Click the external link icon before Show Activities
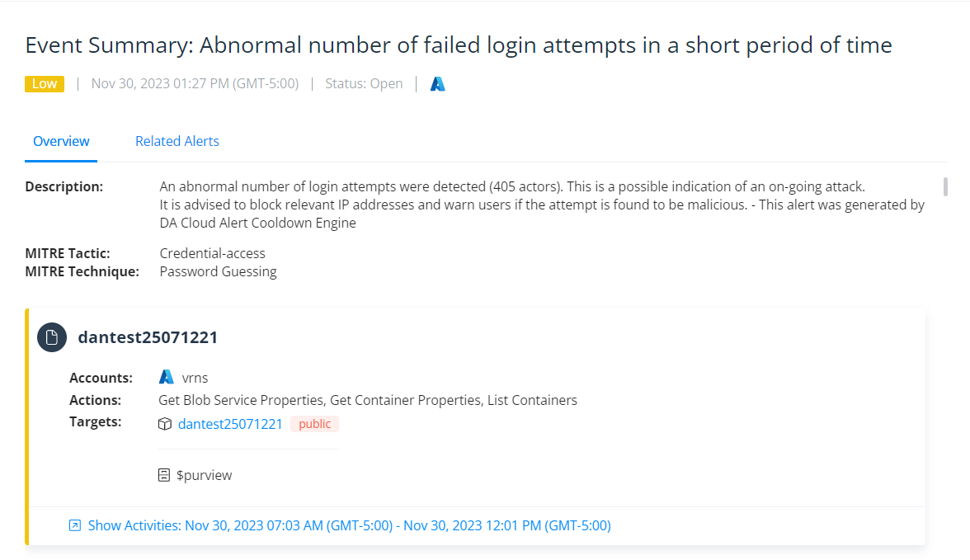 pos(75,525)
